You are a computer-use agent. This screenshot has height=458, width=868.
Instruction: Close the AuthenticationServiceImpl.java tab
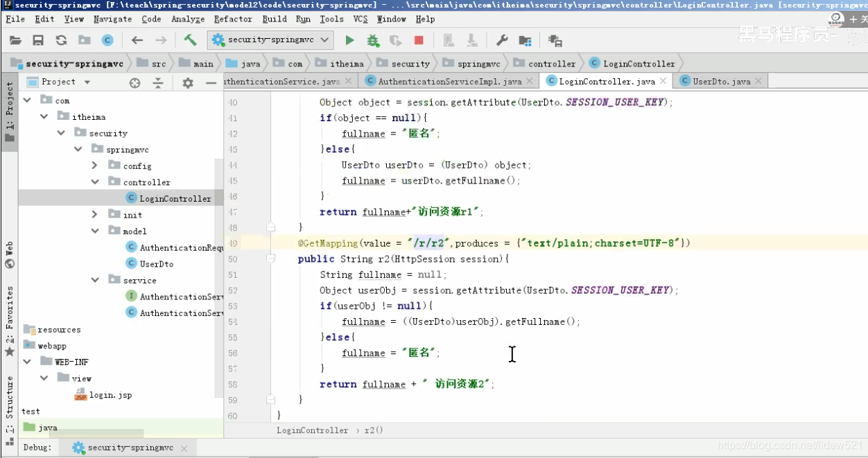(530, 81)
